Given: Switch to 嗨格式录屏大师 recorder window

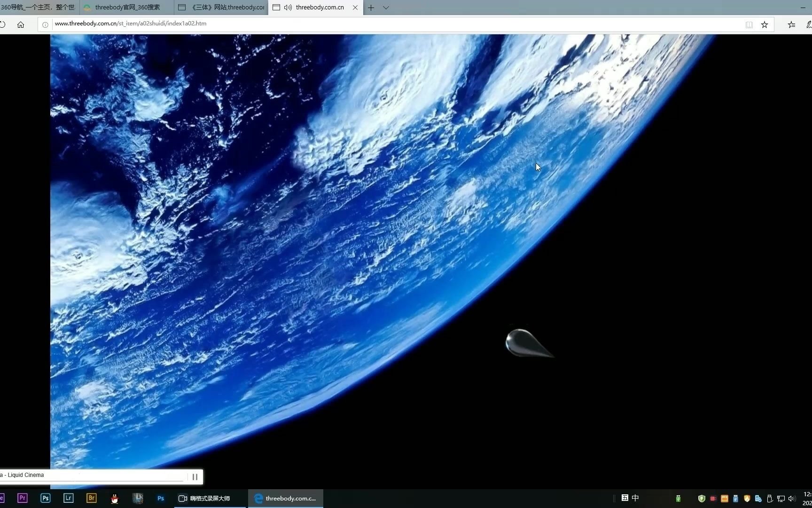Looking at the screenshot, I should (x=210, y=498).
